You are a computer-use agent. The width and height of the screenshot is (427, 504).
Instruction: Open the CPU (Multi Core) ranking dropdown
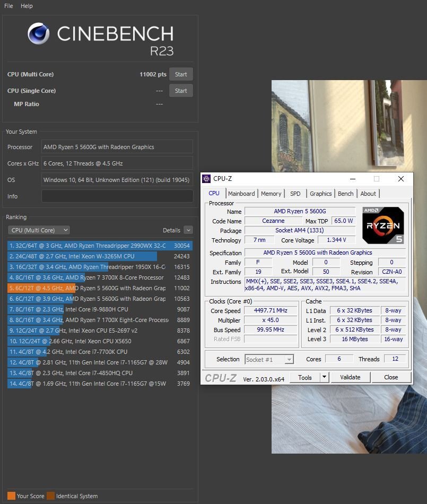point(39,230)
